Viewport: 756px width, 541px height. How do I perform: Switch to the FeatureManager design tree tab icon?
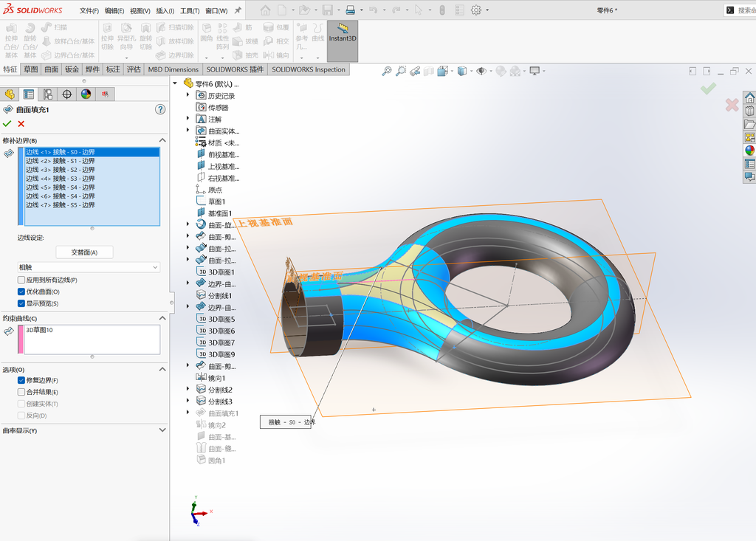pos(10,94)
